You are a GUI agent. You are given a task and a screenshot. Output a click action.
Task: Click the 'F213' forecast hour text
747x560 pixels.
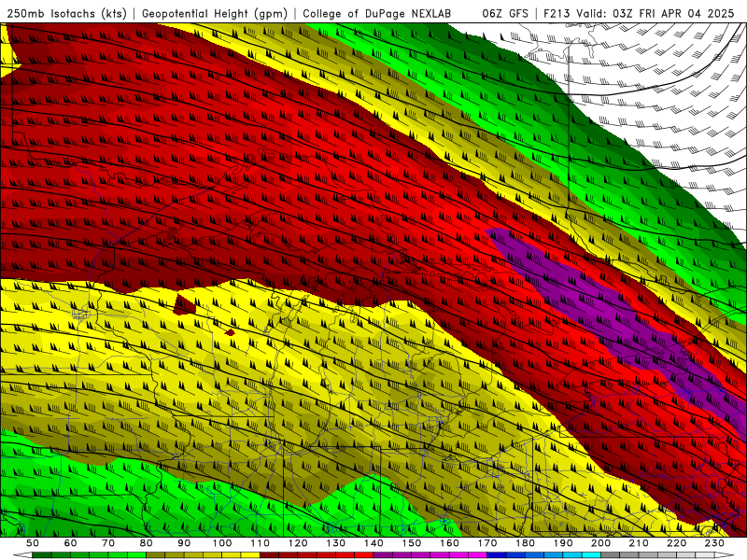point(557,14)
